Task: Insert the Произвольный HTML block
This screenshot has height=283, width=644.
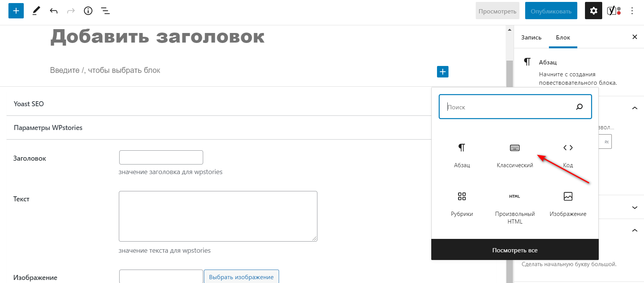Action: point(515,209)
